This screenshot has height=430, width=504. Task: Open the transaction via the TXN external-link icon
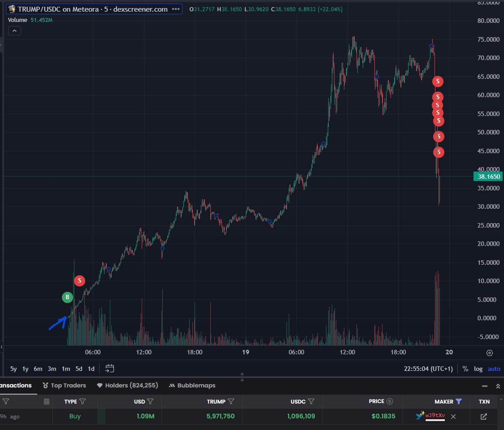(x=483, y=417)
